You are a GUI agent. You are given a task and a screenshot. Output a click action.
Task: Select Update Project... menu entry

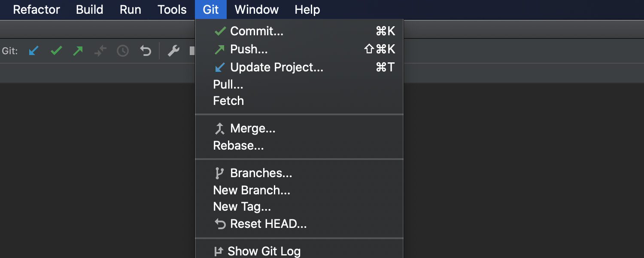[276, 68]
